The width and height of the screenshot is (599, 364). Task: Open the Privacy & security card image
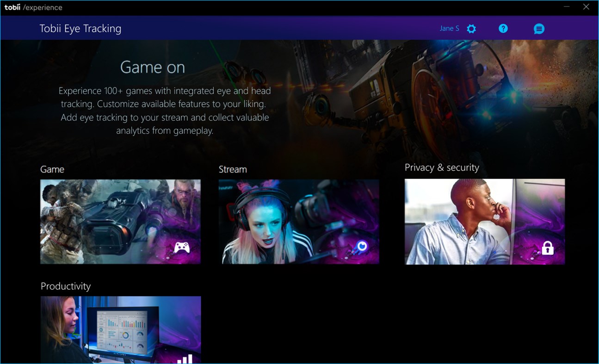click(484, 222)
